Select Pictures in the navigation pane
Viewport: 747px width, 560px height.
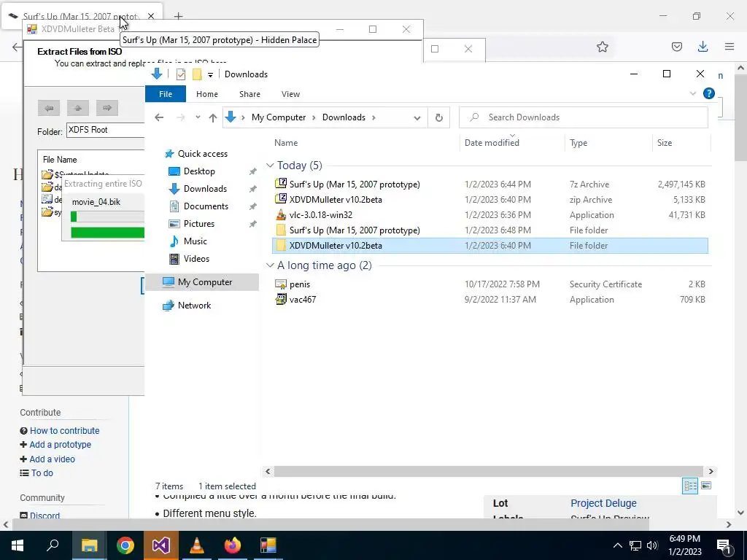[198, 224]
